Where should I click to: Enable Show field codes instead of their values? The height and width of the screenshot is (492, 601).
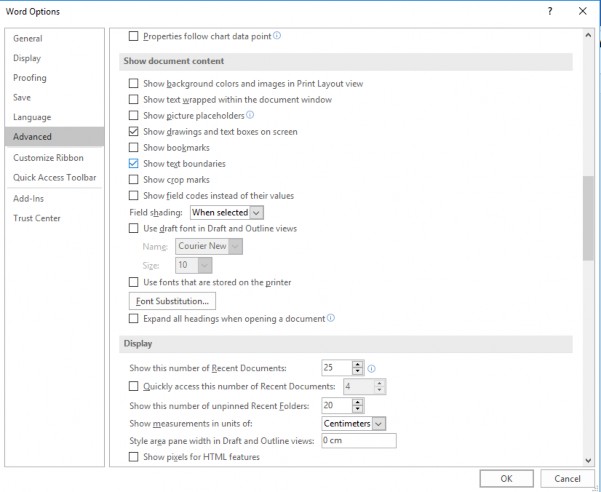click(134, 196)
